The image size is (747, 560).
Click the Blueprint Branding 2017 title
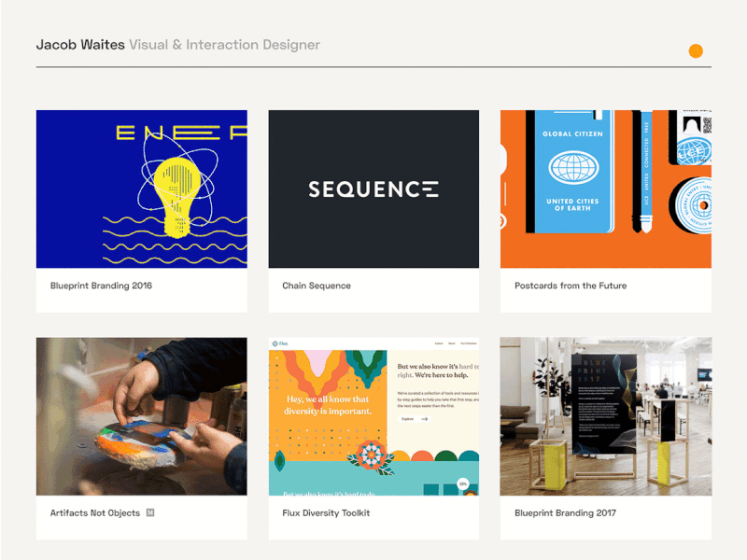click(x=565, y=513)
